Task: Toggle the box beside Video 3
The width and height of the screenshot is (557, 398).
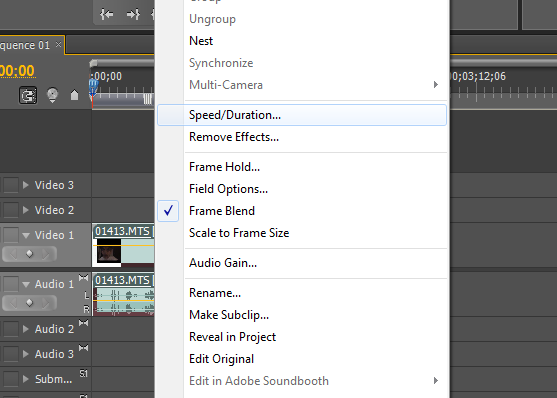Action: 11,185
